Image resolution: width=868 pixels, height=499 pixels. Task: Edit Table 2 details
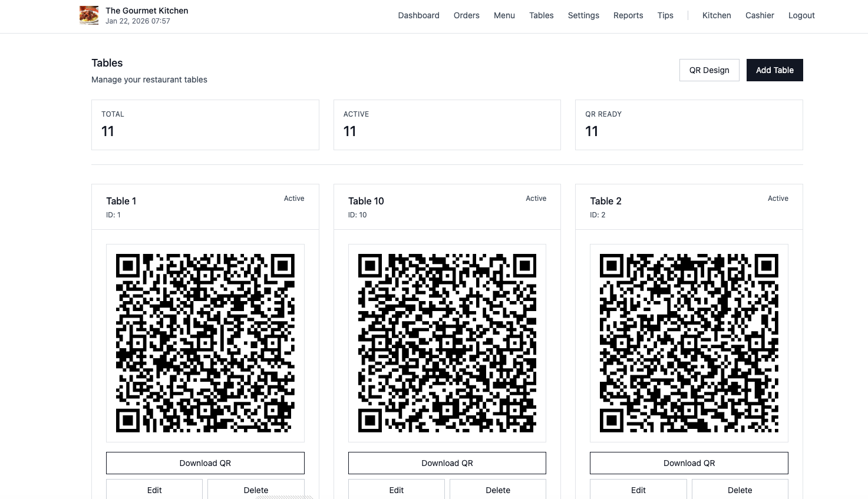[638, 490]
